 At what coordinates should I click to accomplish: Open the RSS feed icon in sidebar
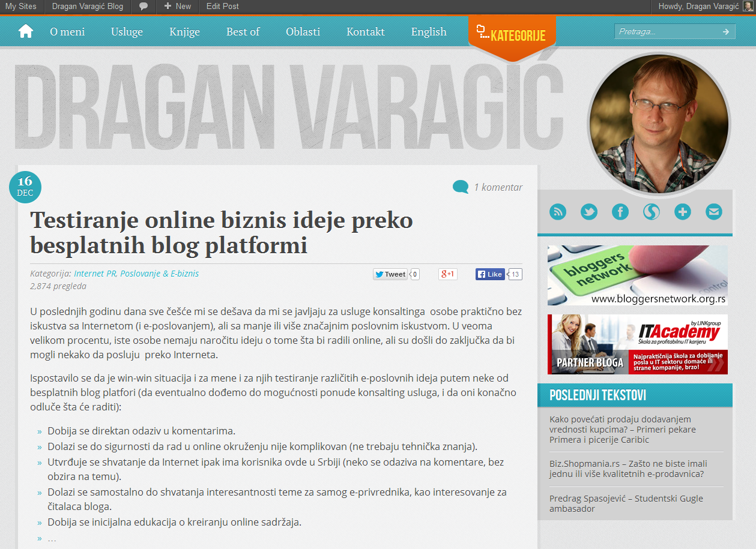558,211
